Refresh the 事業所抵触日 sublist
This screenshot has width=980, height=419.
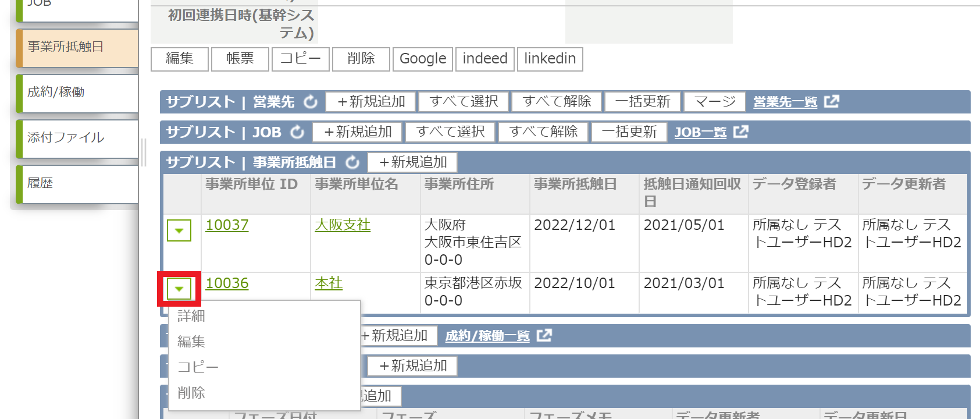point(352,162)
